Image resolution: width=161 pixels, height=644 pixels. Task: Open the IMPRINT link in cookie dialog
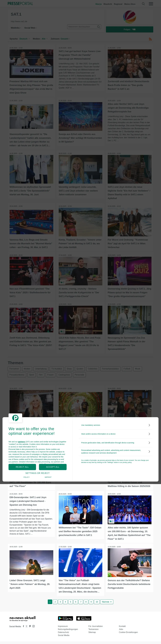click(48, 477)
